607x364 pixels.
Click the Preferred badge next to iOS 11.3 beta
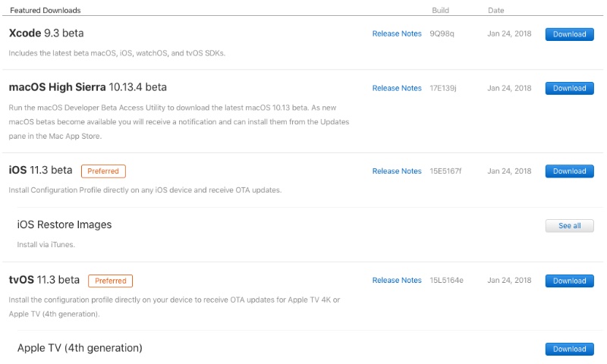coord(103,171)
